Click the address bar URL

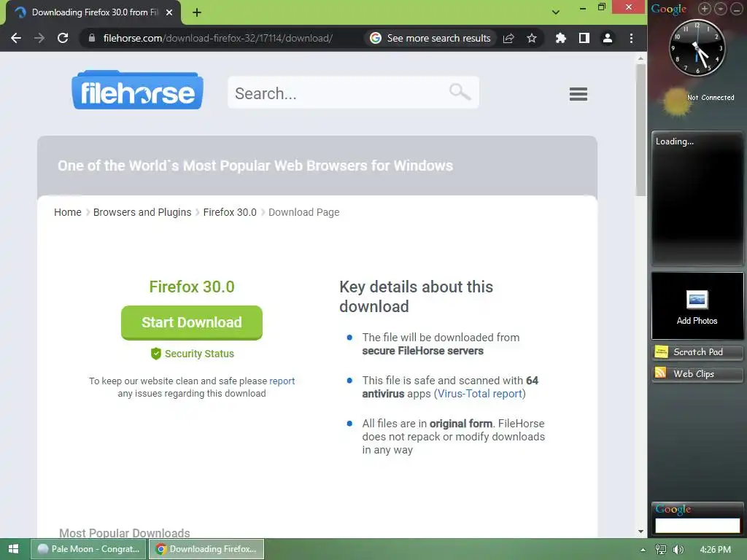click(x=217, y=38)
